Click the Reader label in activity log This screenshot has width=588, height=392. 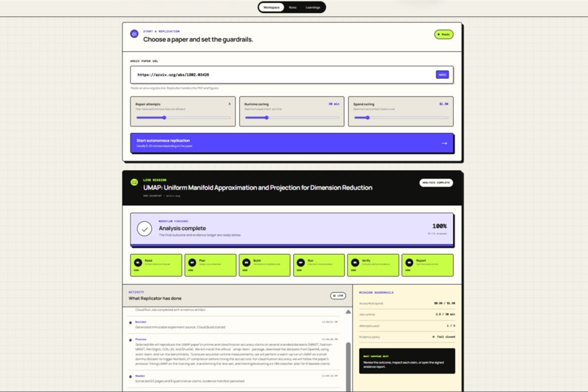(x=140, y=375)
